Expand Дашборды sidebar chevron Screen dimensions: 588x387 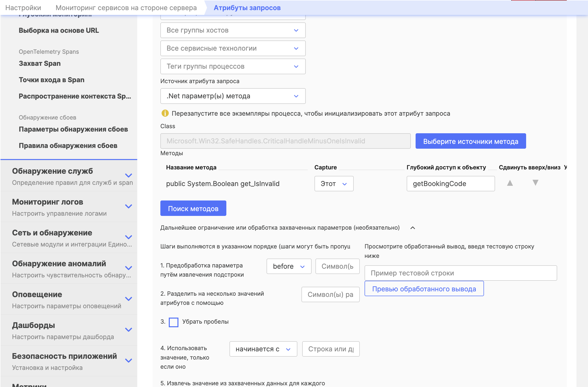tap(129, 330)
